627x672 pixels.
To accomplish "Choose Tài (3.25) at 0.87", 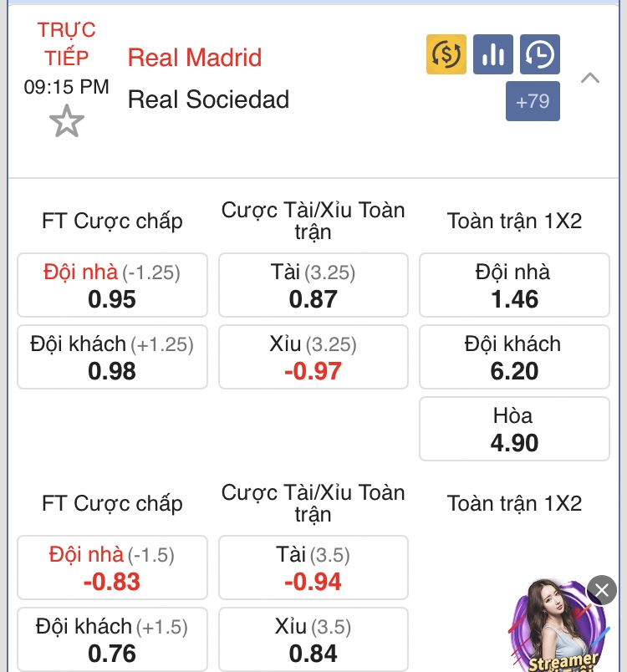I will [313, 285].
